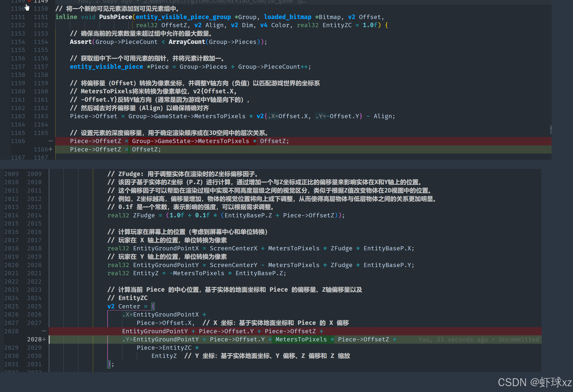The image size is (573, 392).
Task: Click the comment starting '// 获取组中下一个可用元素'
Action: click(x=147, y=58)
